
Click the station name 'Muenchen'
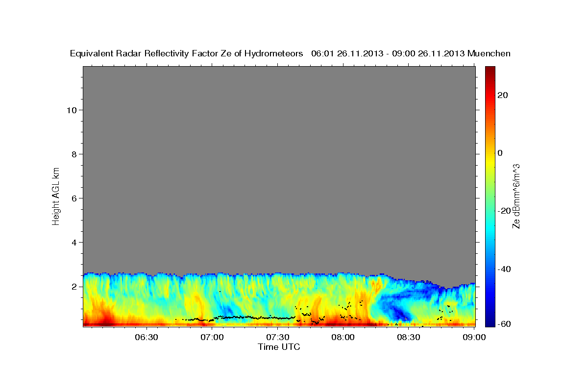pyautogui.click(x=489, y=53)
